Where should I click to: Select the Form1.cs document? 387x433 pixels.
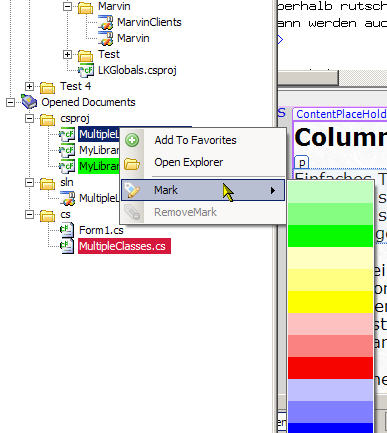(101, 230)
